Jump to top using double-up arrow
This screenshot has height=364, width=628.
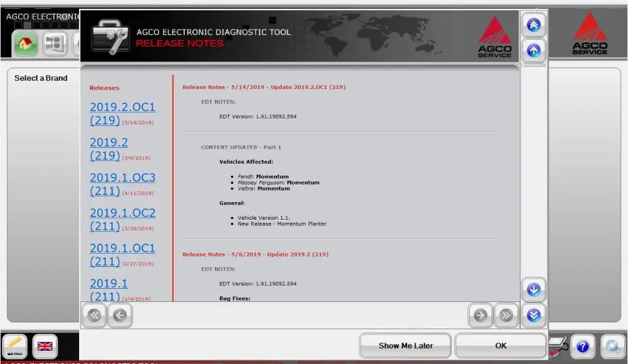(533, 25)
